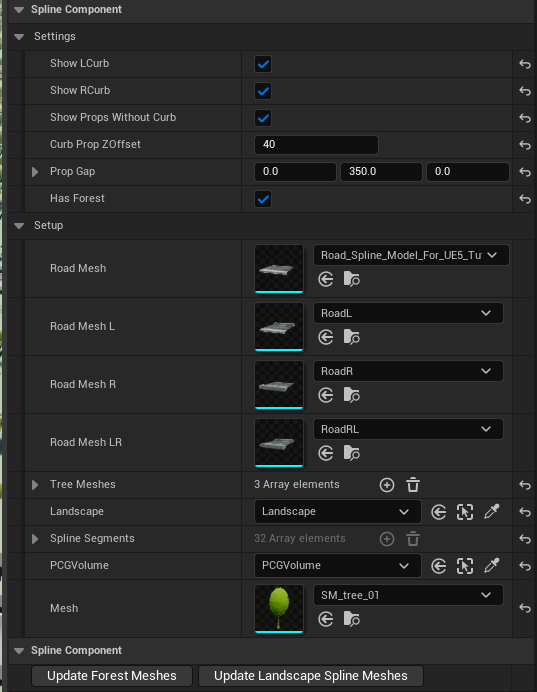Viewport: 537px width, 692px height.
Task: Open the RoadL mesh dropdown
Action: 408,313
